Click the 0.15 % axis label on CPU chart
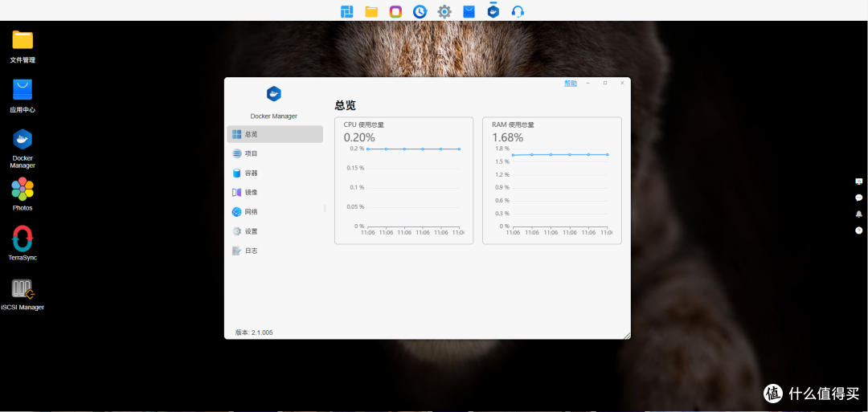The height and width of the screenshot is (412, 868). pos(356,168)
